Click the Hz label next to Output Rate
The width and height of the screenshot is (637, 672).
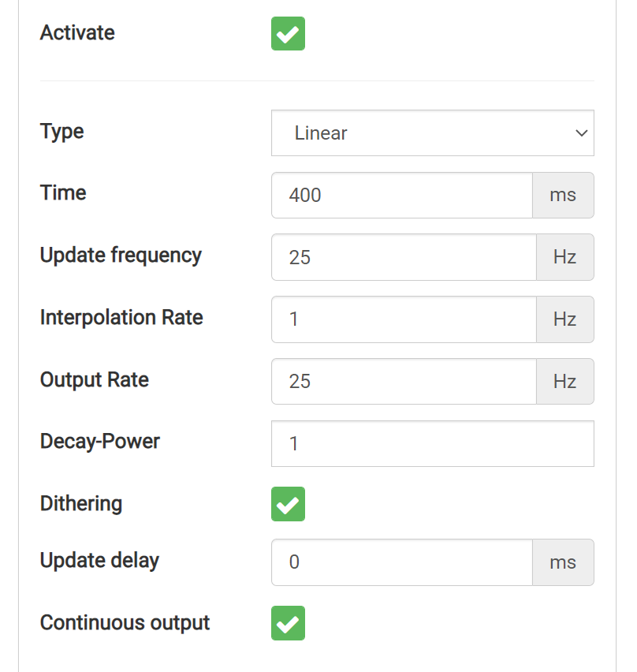coord(565,382)
